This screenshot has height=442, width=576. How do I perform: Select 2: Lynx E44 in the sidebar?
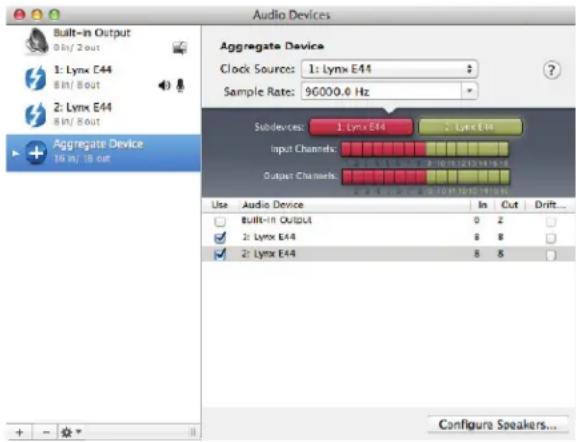click(104, 115)
